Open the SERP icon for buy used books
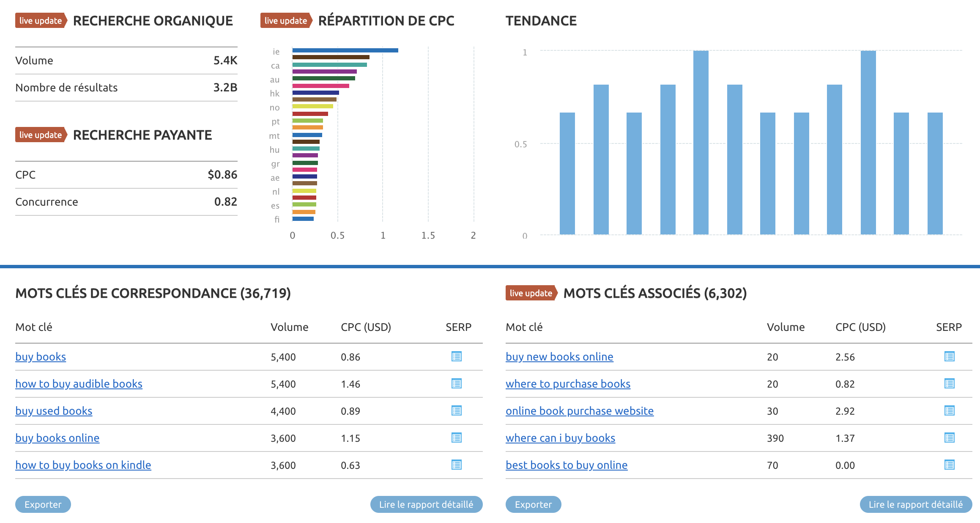980x523 pixels. (x=456, y=411)
